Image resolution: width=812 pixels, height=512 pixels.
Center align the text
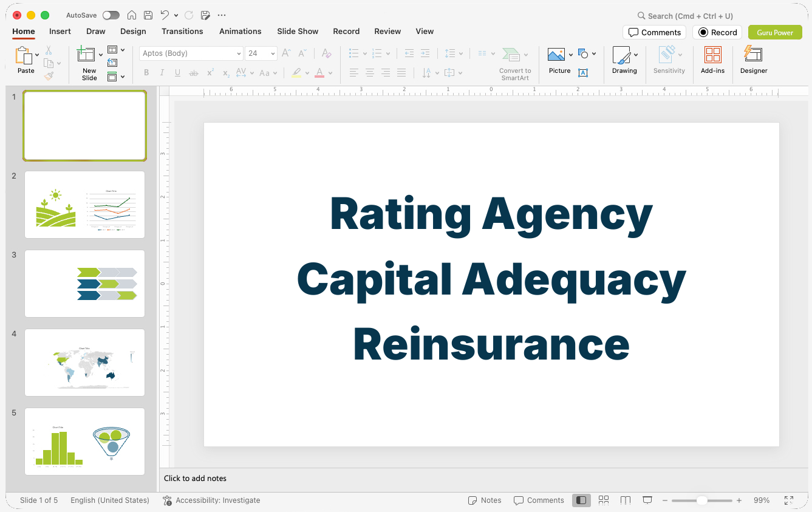pyautogui.click(x=370, y=73)
